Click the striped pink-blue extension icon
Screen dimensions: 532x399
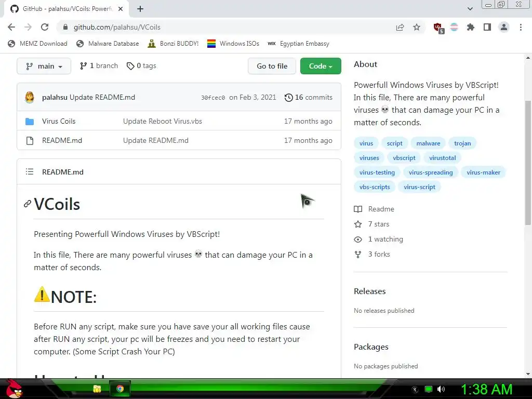point(454,27)
